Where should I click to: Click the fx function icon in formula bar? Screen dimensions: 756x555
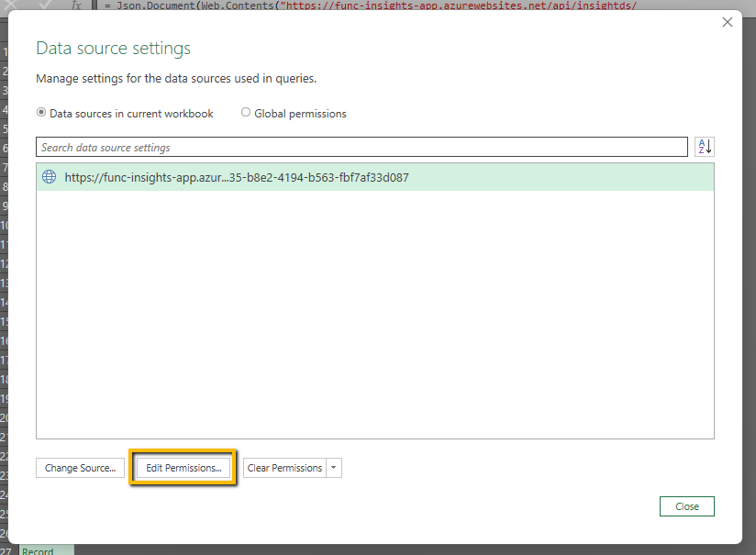pos(76,5)
